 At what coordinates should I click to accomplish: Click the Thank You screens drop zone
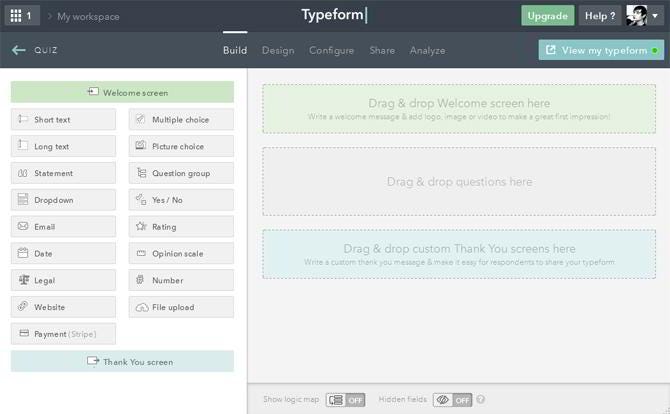coord(459,254)
